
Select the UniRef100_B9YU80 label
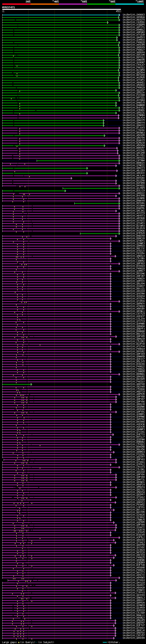coord(133,178)
